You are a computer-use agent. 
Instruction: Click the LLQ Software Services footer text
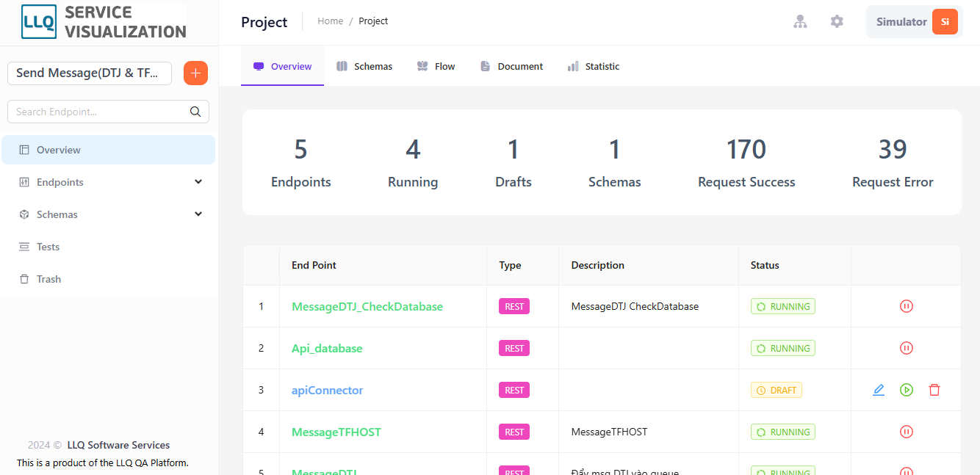[x=118, y=445]
